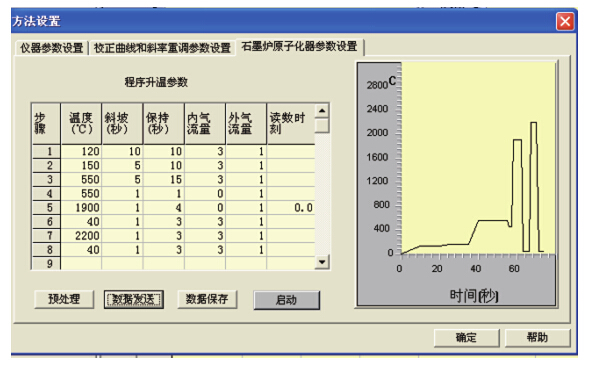
Task: Click the 温度 column header
Action: click(x=81, y=124)
